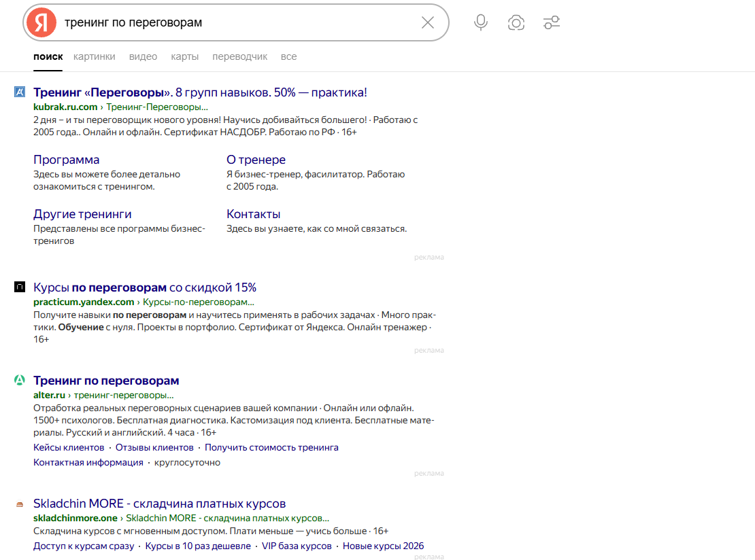Image resolution: width=755 pixels, height=560 pixels.
Task: Click the Yandex Practicum favicon
Action: click(19, 287)
